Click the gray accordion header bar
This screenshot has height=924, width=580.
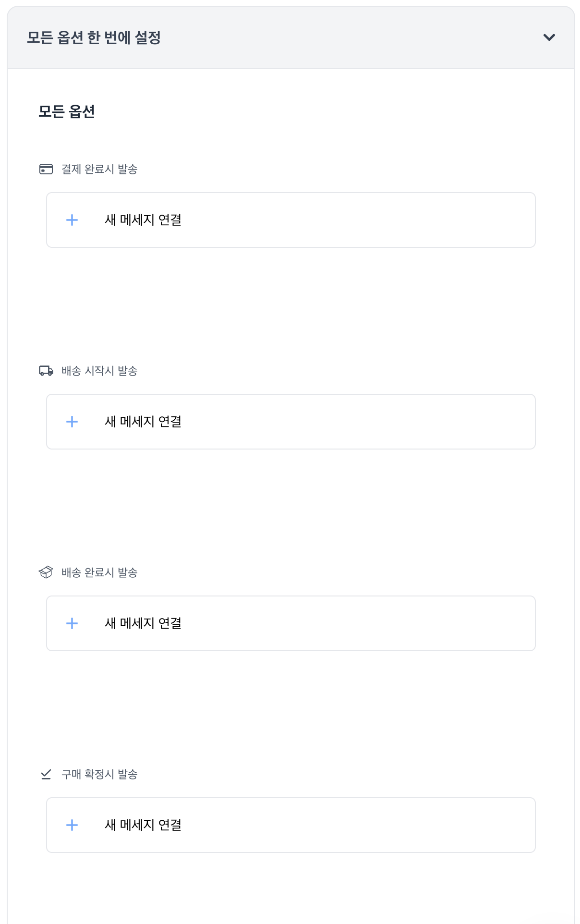[x=336, y=37]
